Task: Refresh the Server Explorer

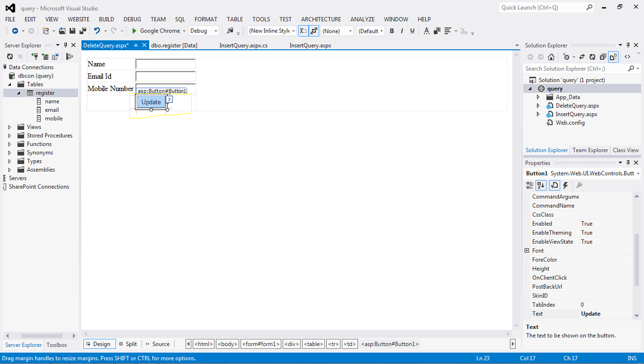Action: 10,56
